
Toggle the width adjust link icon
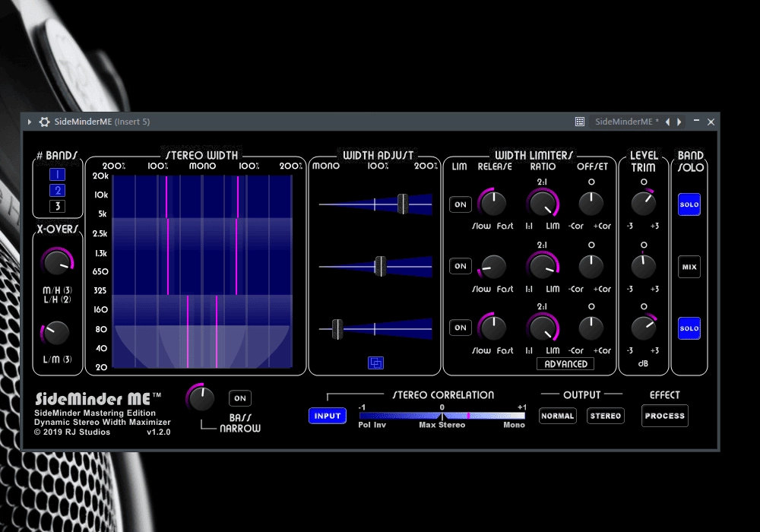point(375,363)
